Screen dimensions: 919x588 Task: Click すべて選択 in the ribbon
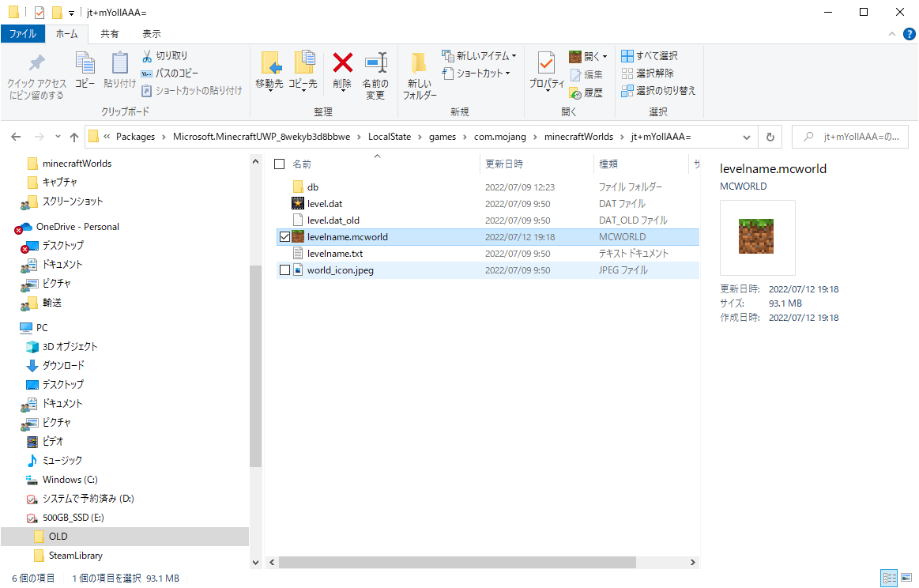[x=650, y=55]
